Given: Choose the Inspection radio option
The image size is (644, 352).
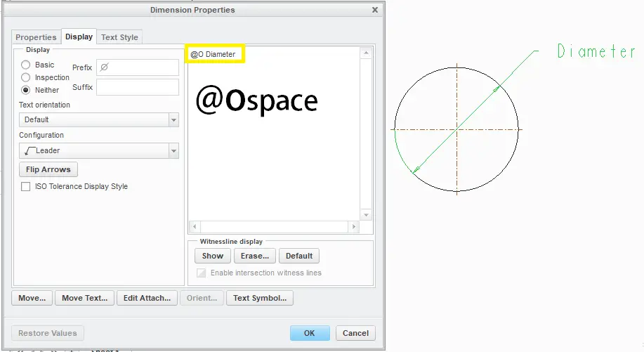Looking at the screenshot, I should click(x=26, y=77).
